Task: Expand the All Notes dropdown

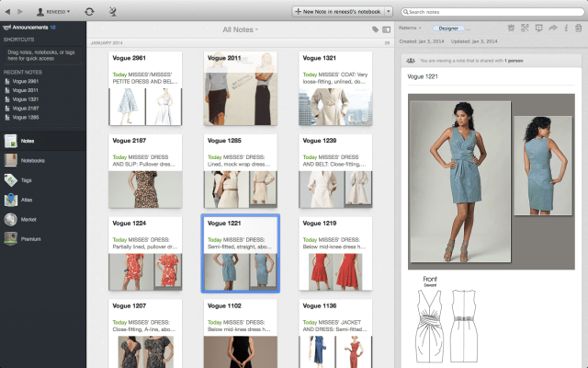Action: (241, 29)
